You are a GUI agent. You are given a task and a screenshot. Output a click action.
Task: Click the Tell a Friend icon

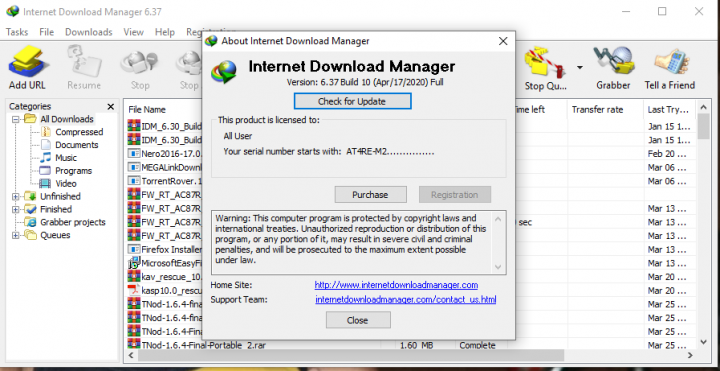[669, 67]
